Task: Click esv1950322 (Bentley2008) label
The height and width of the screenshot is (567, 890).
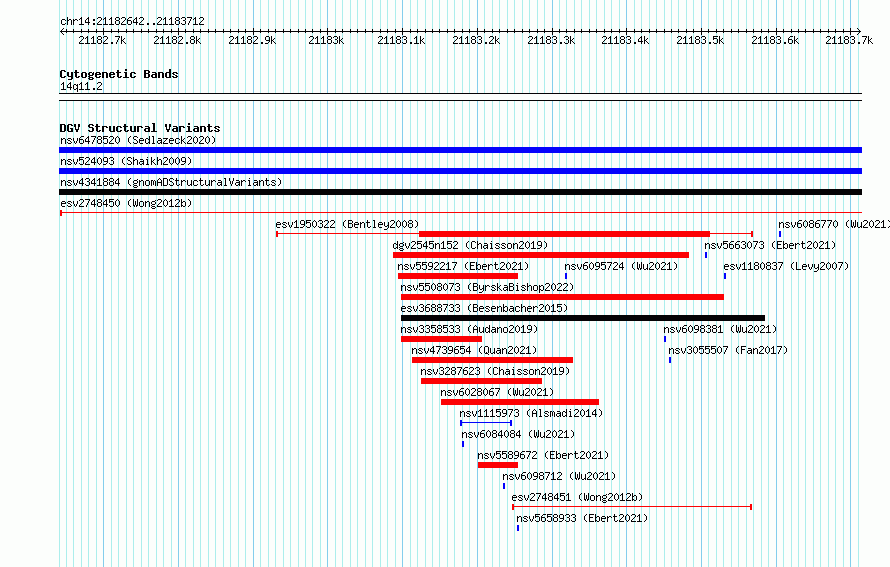Action: point(347,224)
